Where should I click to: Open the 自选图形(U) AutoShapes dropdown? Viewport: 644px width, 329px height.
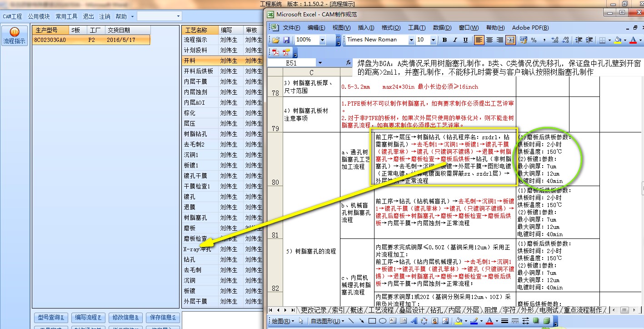point(328,321)
